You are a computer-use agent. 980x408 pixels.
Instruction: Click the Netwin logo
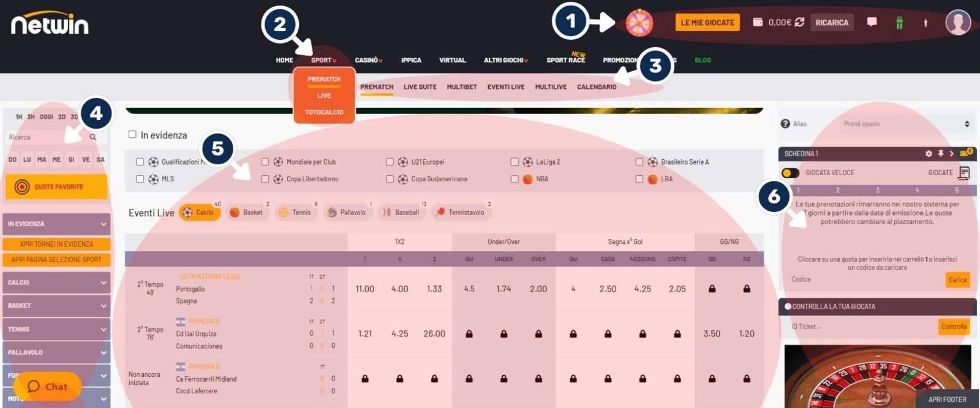click(50, 24)
